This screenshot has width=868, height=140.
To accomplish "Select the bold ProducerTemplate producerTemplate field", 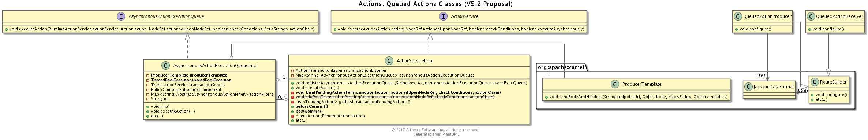I will (189, 75).
